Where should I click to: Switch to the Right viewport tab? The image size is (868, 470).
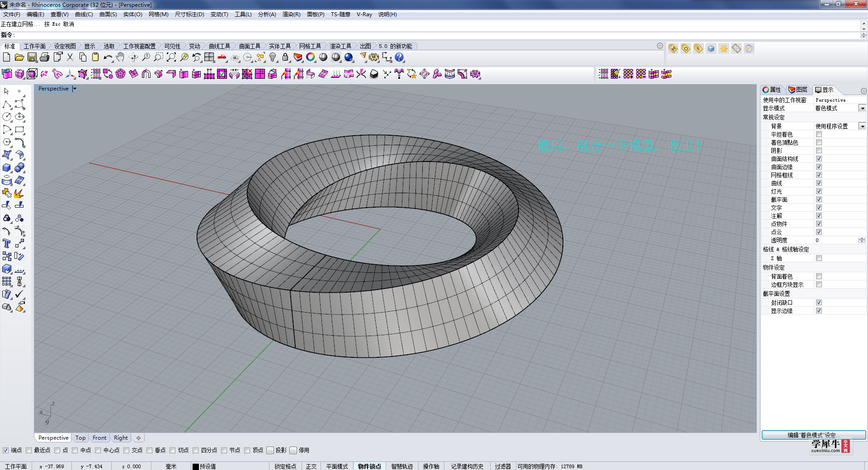point(121,438)
